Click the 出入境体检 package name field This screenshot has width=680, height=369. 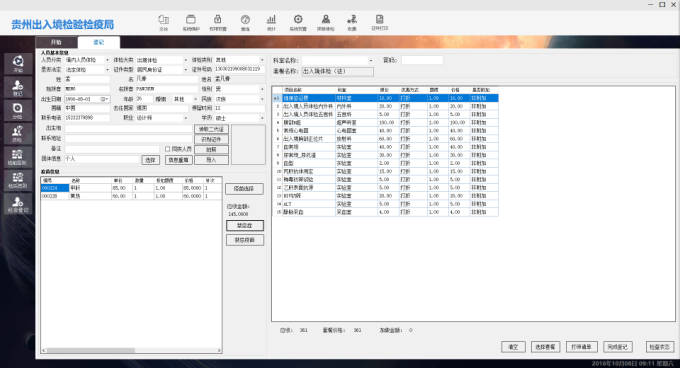(x=337, y=72)
